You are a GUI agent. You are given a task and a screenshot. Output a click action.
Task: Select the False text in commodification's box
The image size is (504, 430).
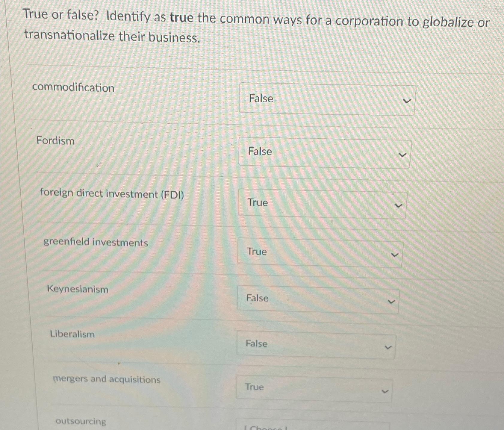click(x=261, y=99)
